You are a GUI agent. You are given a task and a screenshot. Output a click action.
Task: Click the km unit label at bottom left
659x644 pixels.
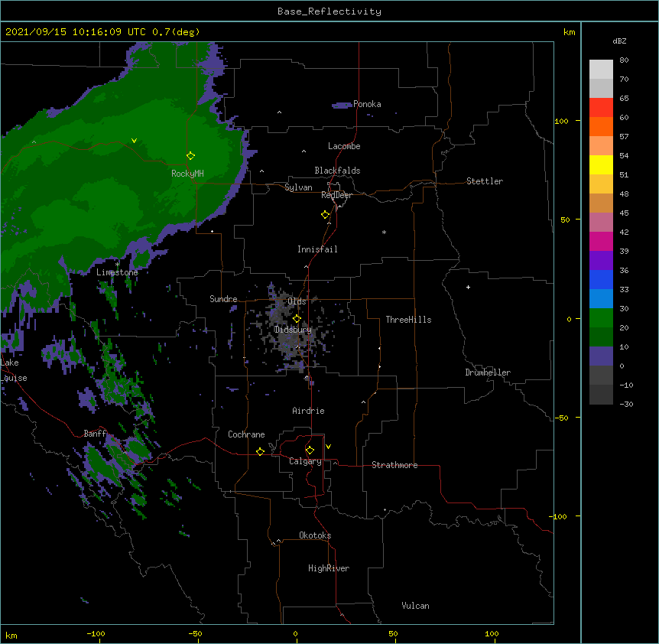(x=11, y=635)
